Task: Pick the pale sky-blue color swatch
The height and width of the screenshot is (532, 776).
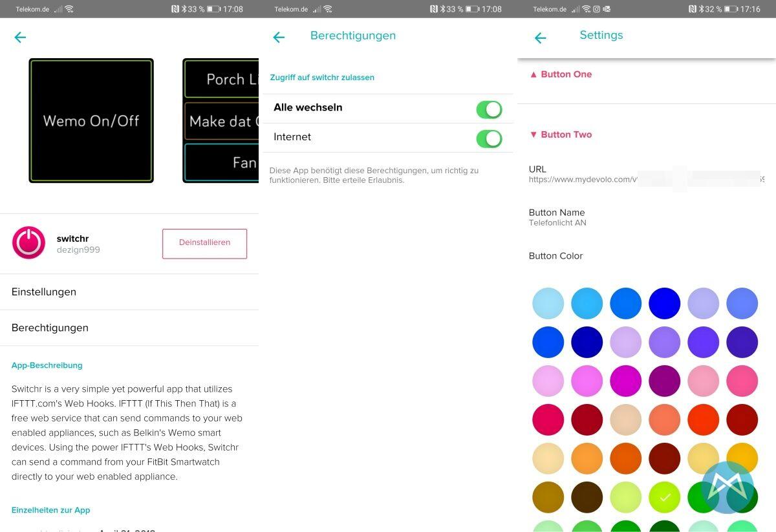Action: tap(548, 303)
